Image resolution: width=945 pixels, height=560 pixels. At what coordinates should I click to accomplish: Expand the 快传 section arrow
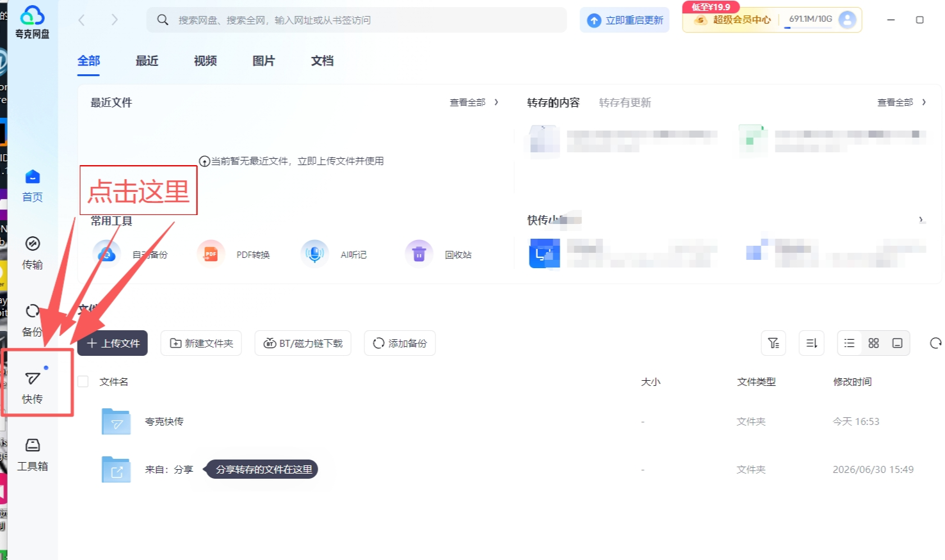921,220
